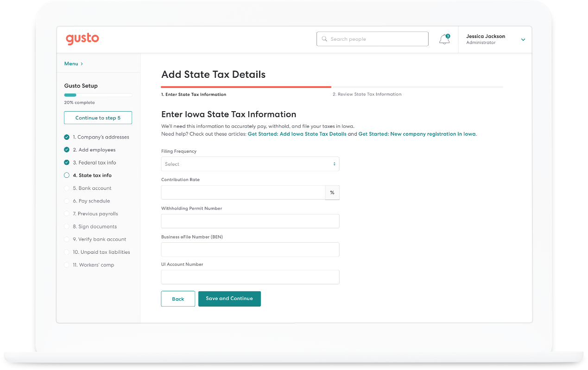588x370 pixels.
Task: Select the Pay schedule step circle
Action: click(67, 201)
